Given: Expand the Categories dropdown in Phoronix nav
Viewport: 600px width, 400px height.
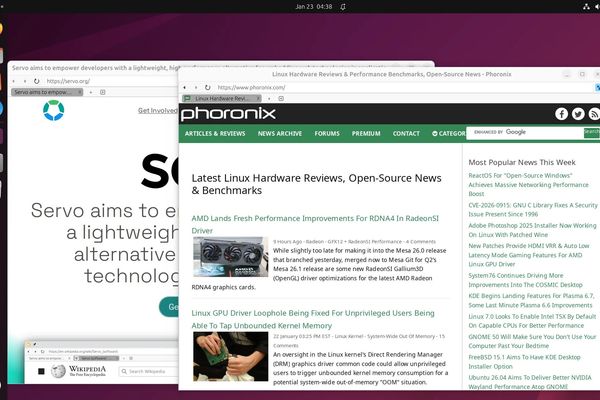Looking at the screenshot, I should 449,134.
